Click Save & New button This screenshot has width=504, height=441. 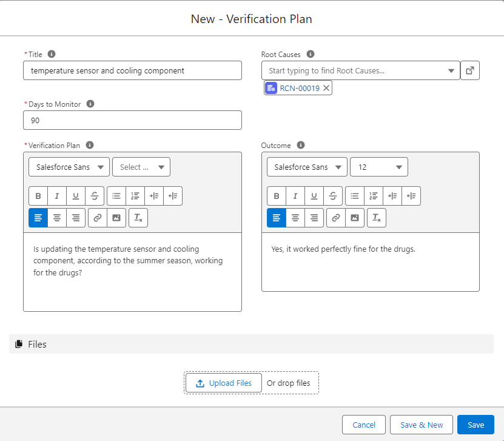click(x=422, y=425)
